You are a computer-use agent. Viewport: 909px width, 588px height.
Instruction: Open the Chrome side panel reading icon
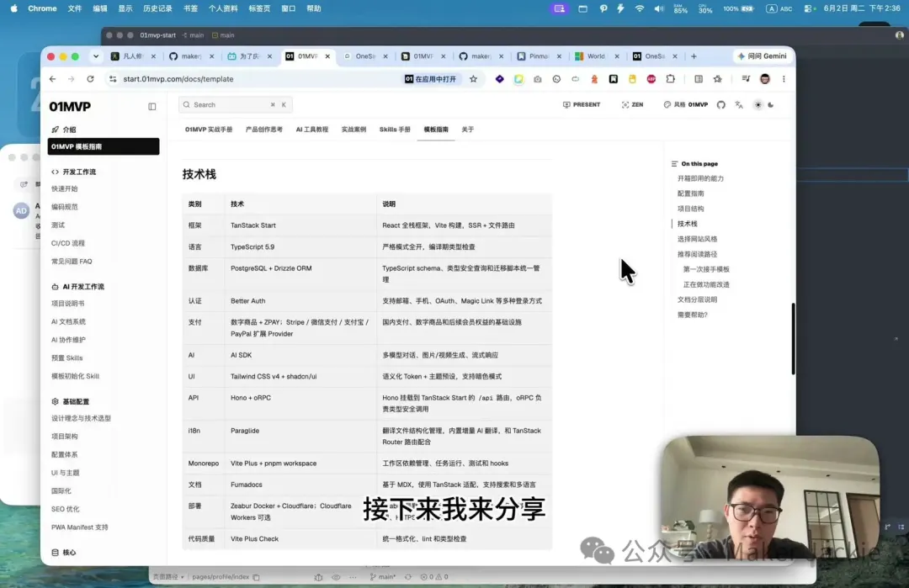[699, 79]
